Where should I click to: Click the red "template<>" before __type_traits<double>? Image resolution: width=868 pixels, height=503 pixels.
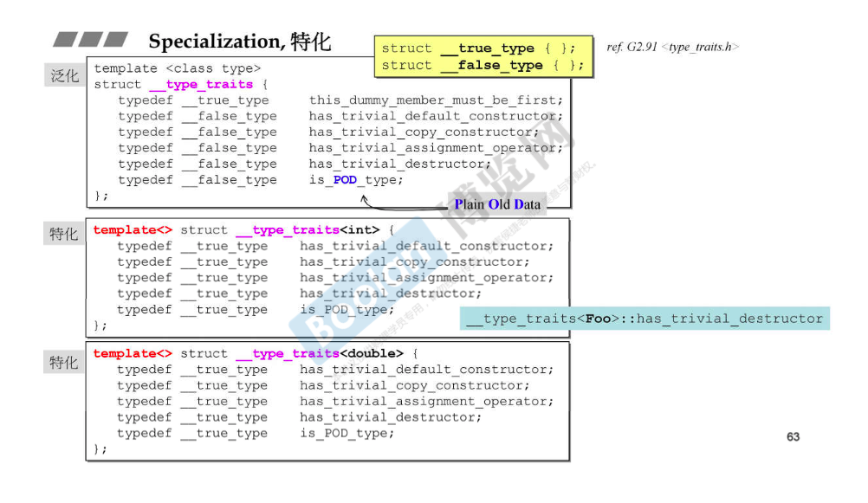[133, 353]
